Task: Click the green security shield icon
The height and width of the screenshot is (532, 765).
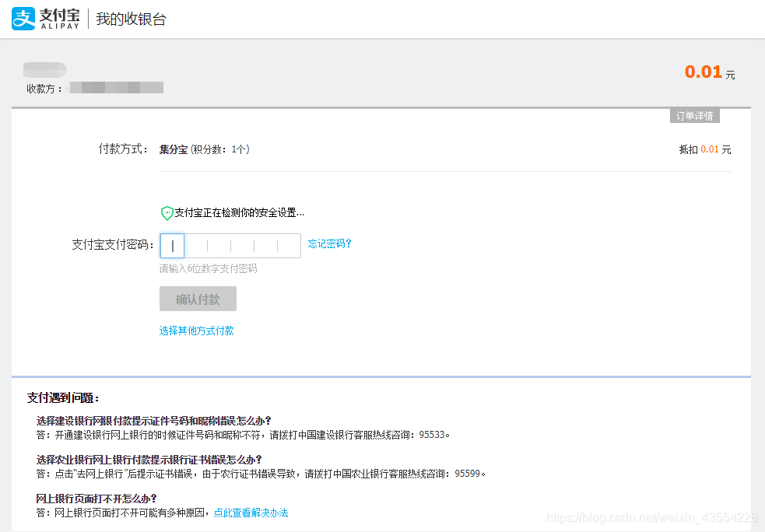Action: point(167,213)
